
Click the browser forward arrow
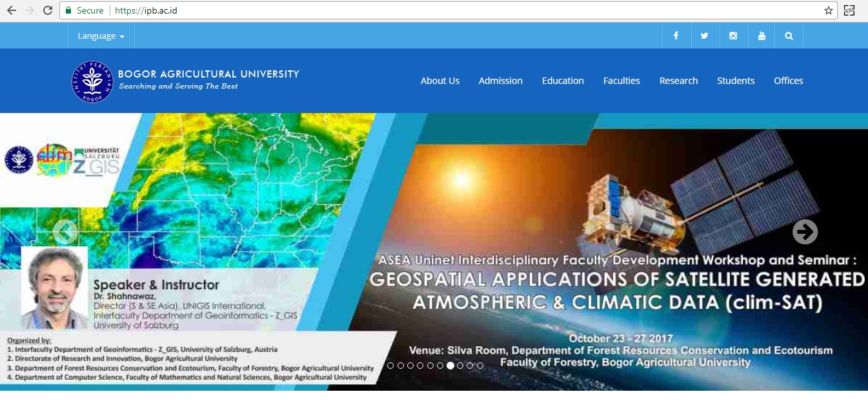click(29, 10)
